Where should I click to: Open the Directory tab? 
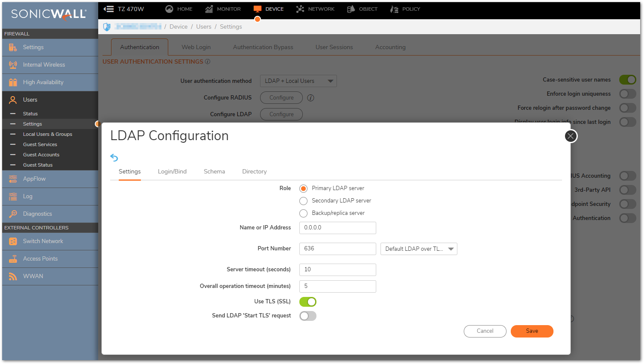coord(254,172)
